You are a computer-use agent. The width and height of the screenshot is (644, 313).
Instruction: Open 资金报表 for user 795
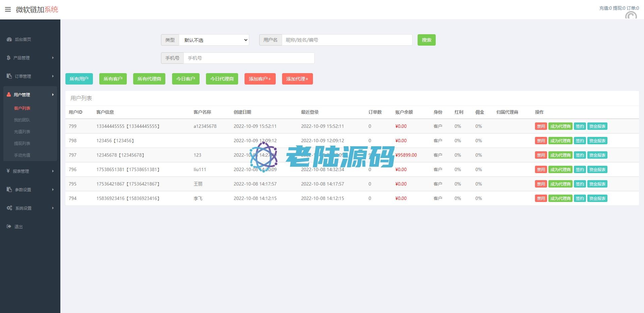pyautogui.click(x=597, y=184)
